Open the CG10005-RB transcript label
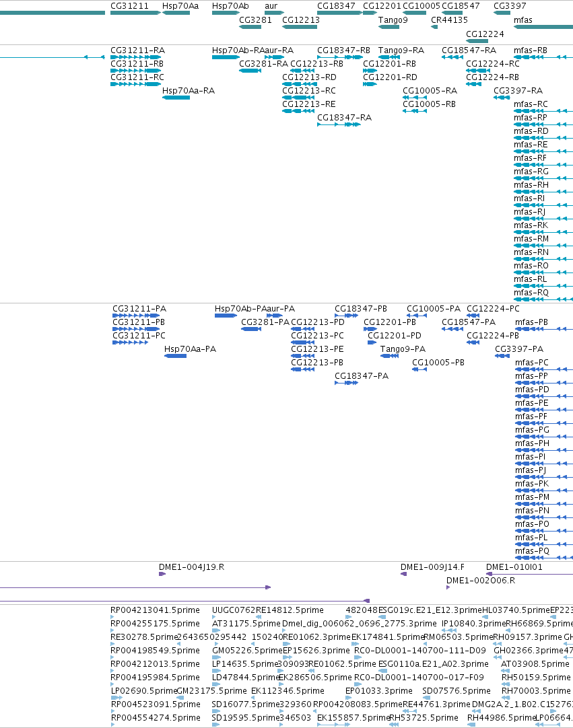 point(430,104)
